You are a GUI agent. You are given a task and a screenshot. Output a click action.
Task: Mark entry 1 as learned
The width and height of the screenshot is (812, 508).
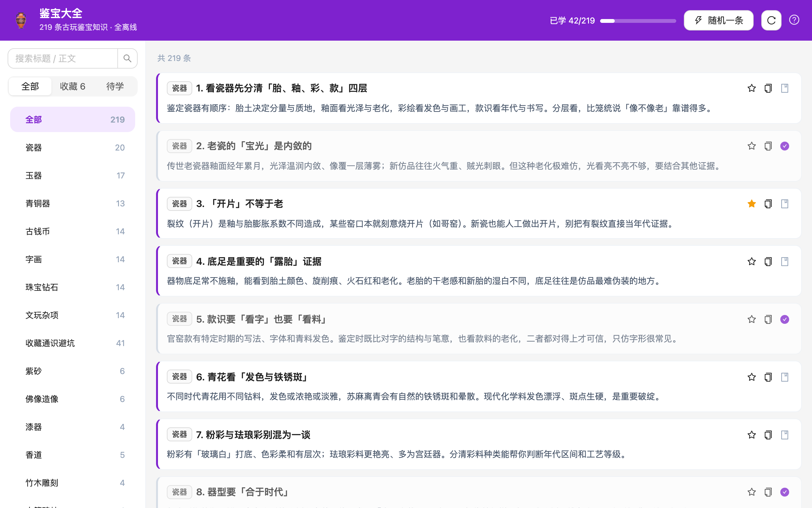tap(784, 88)
